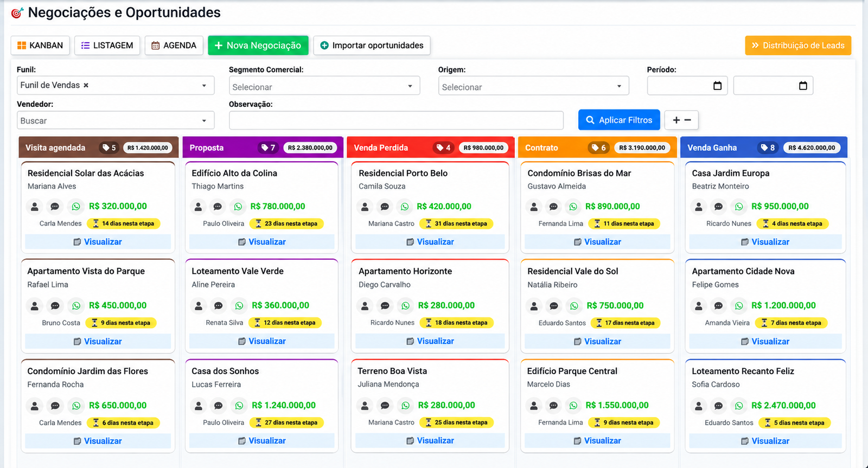
Task: Switch to the AGENDA view
Action: pos(174,46)
